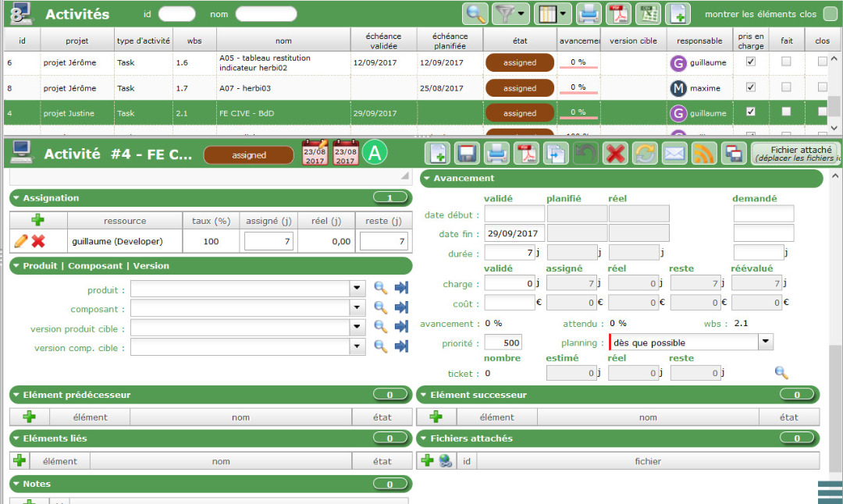Open the planning 'dès que possible' dropdown

tap(765, 342)
